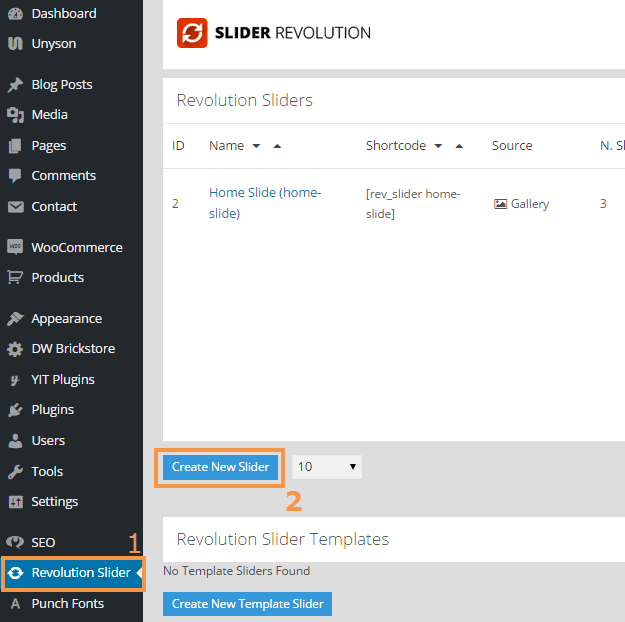Open Revolution Slider menu item

pyautogui.click(x=80, y=573)
